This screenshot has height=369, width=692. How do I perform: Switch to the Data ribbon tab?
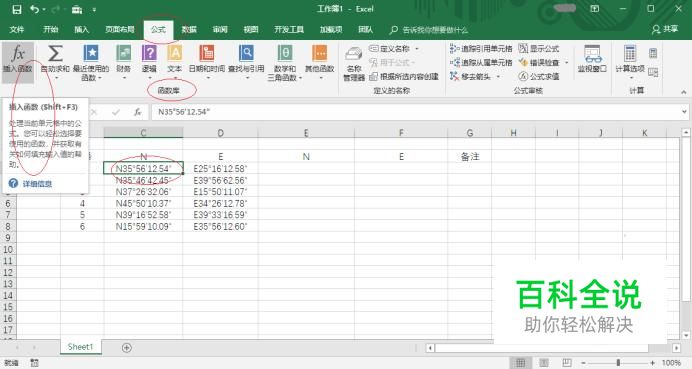(189, 30)
